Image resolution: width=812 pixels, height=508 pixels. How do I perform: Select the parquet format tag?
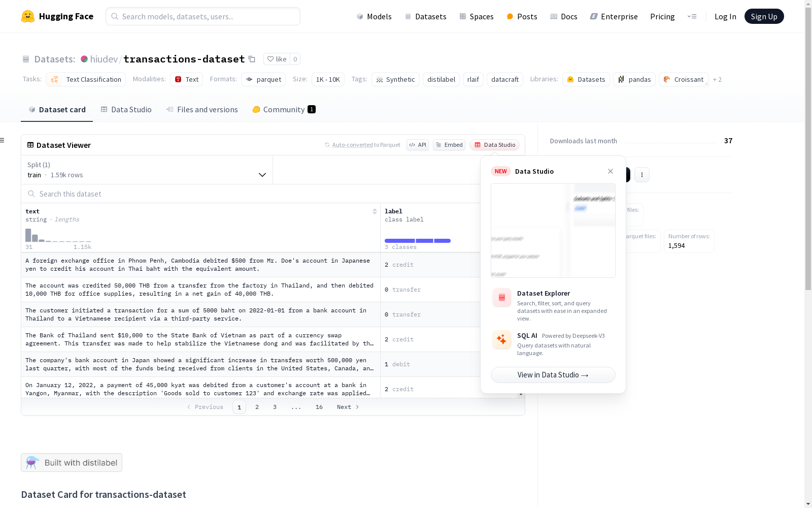point(263,79)
